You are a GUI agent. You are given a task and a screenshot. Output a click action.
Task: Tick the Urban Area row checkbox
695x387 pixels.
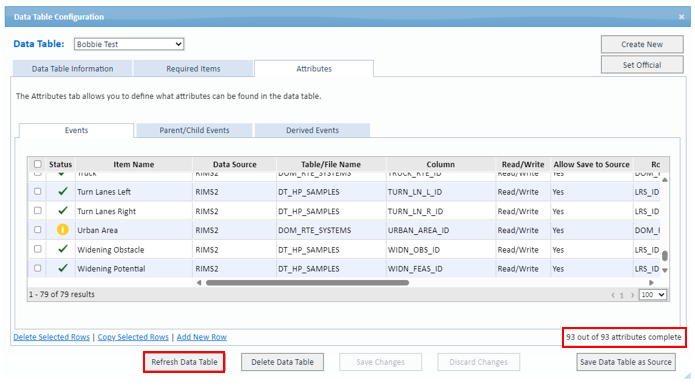click(x=38, y=230)
